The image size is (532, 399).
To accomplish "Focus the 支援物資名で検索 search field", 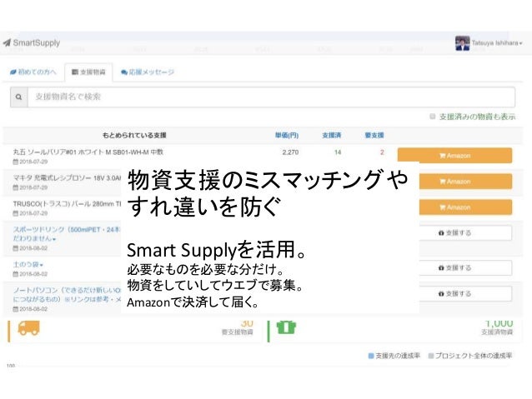I will [271, 97].
